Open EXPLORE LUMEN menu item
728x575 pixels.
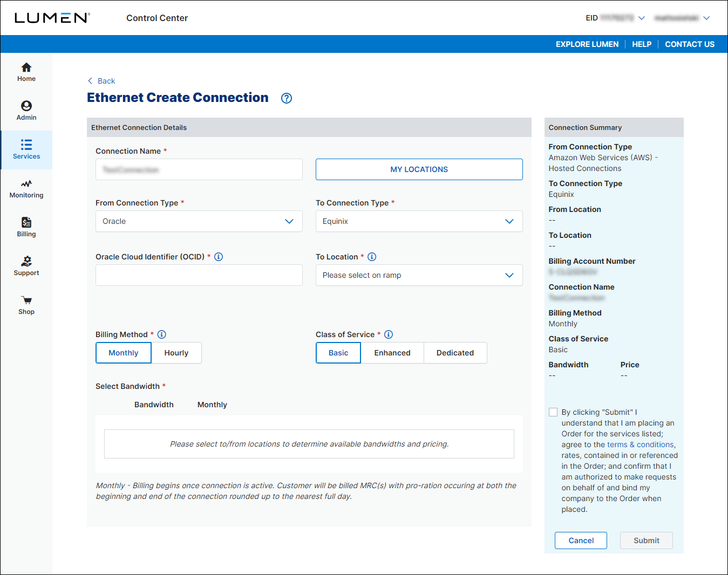587,44
